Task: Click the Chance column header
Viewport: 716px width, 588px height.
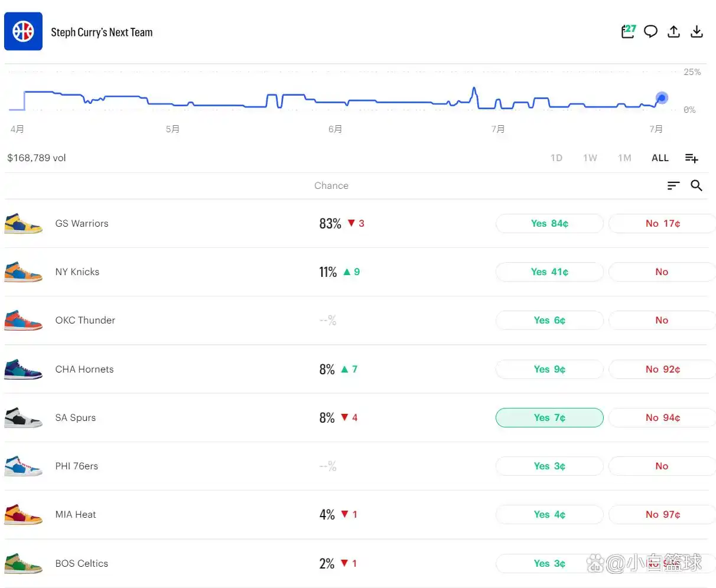Action: click(x=331, y=185)
